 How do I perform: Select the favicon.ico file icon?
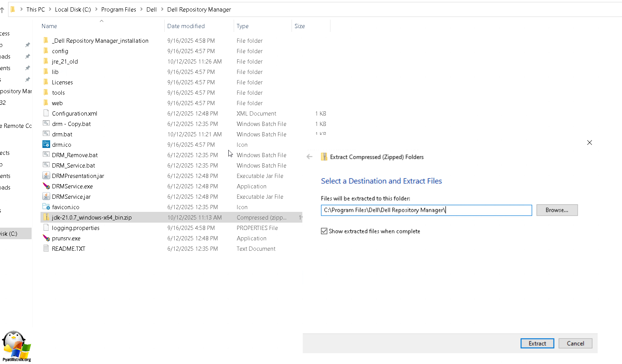pos(46,207)
